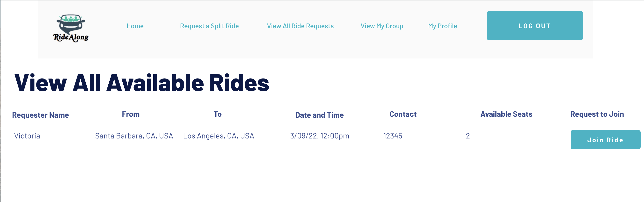
Task: Click the Santa Barbara origin cell
Action: (134, 136)
